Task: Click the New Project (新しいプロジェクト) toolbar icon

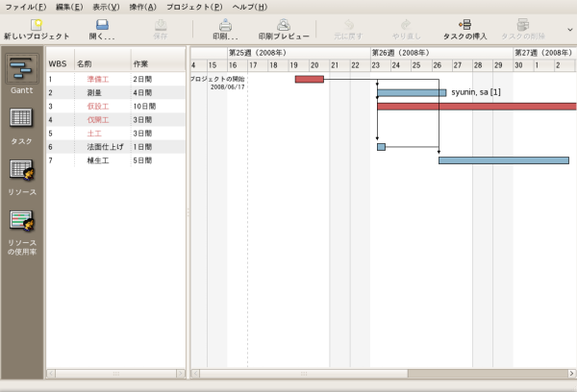Action: tap(37, 25)
